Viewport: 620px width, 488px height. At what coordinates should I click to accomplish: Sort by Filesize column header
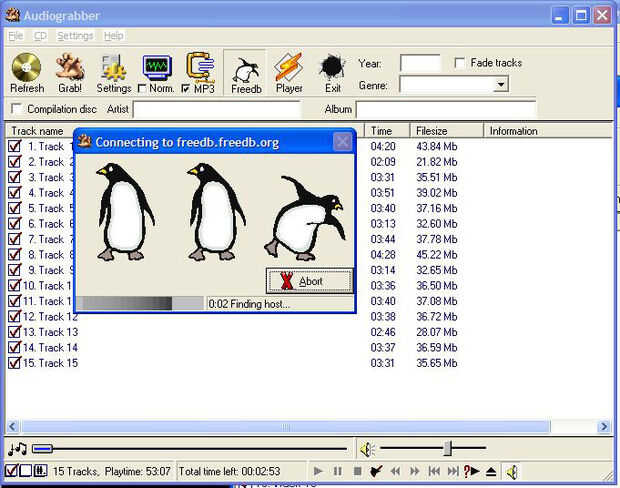coord(446,131)
